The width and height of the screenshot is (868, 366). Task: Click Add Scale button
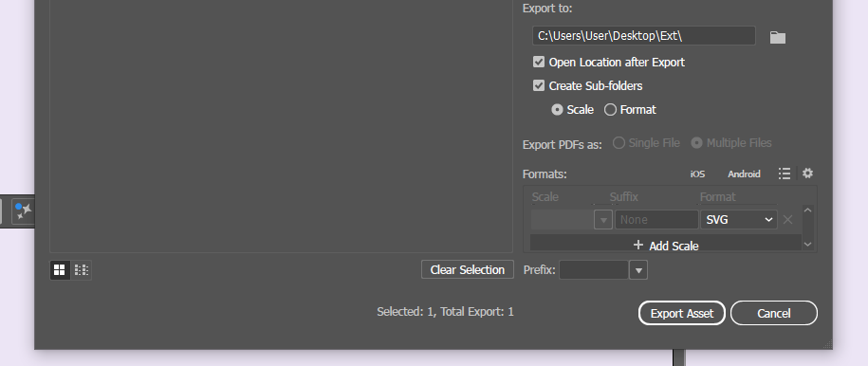click(x=666, y=244)
